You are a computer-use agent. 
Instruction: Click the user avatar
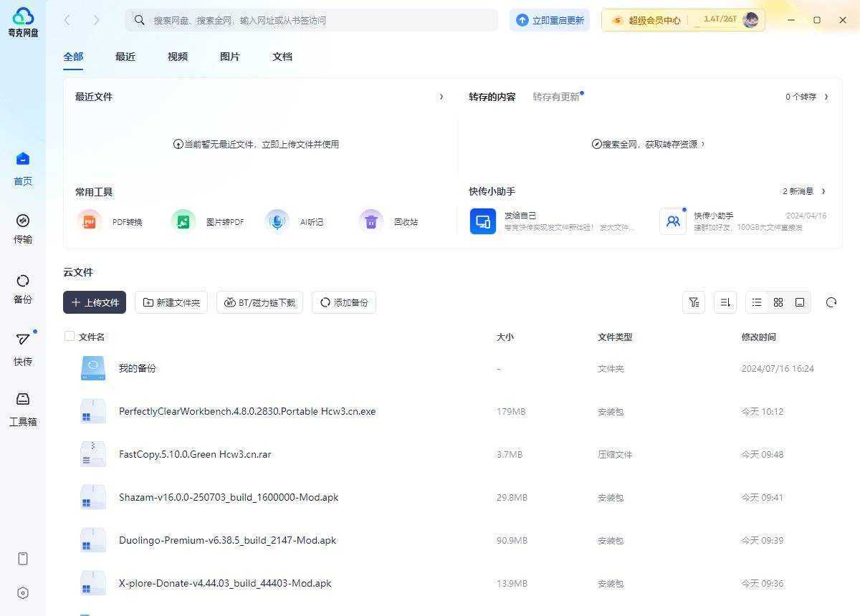pyautogui.click(x=751, y=20)
